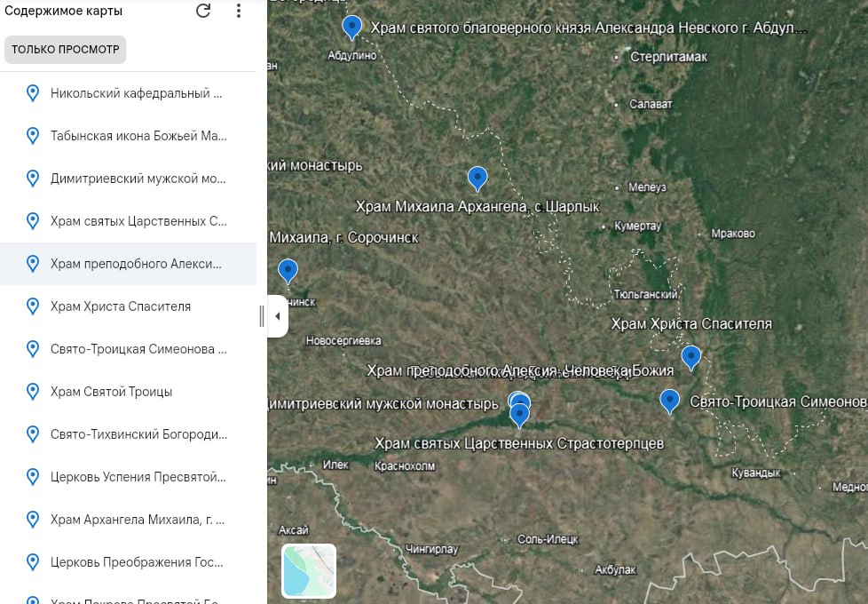
Task: Click pin icon beside Церковь Успения list item
Action: pos(33,477)
